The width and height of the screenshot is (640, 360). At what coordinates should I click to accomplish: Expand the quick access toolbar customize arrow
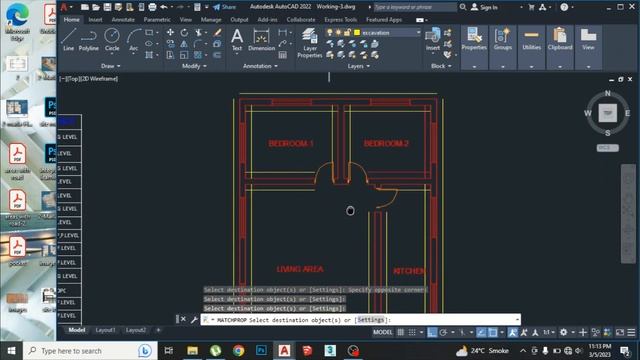tap(207, 7)
